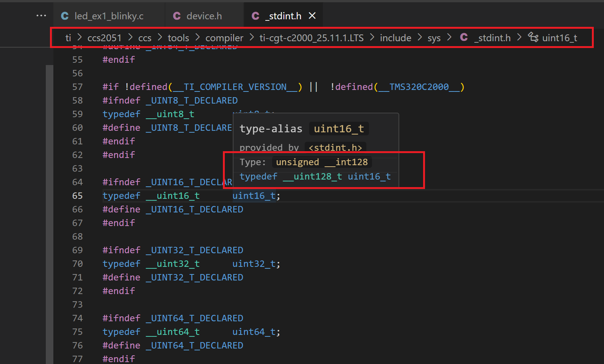Click line number 65 in the gutter
This screenshot has height=364, width=604.
77,196
